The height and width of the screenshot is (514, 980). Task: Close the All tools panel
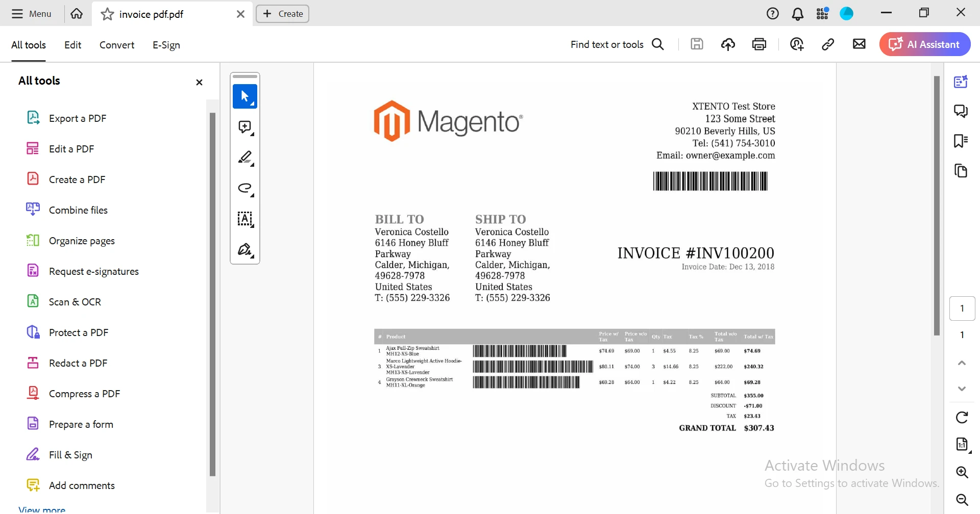pyautogui.click(x=199, y=82)
